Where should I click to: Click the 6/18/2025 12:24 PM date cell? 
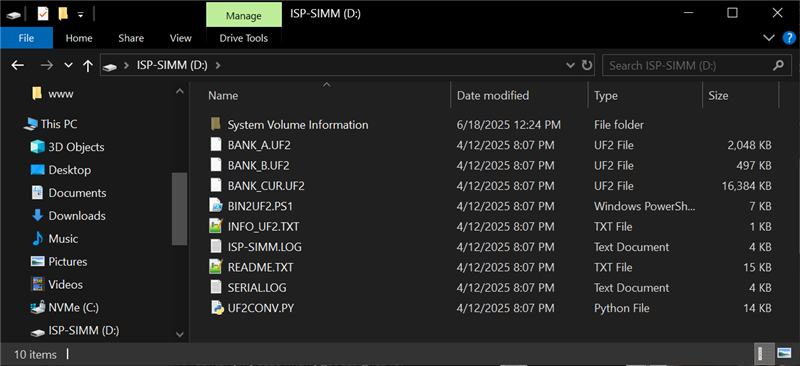tap(509, 125)
